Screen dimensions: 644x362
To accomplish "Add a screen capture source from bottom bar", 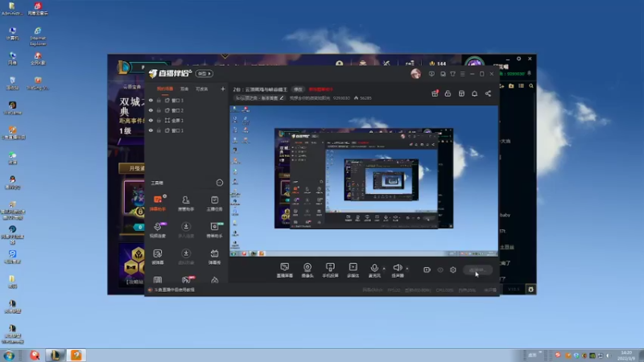I will pos(285,270).
